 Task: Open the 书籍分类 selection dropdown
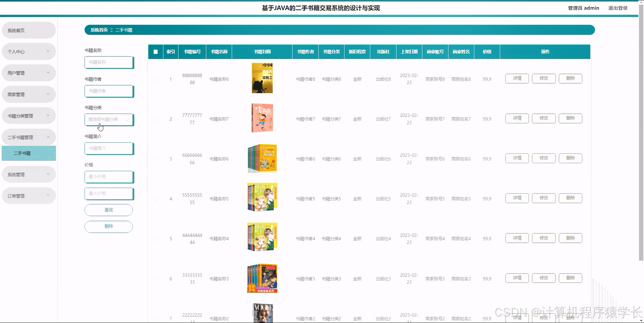pyautogui.click(x=109, y=120)
